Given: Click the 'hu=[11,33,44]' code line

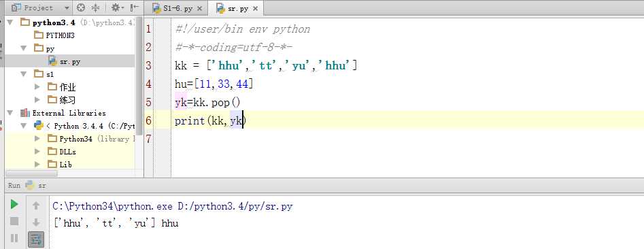Looking at the screenshot, I should [214, 84].
